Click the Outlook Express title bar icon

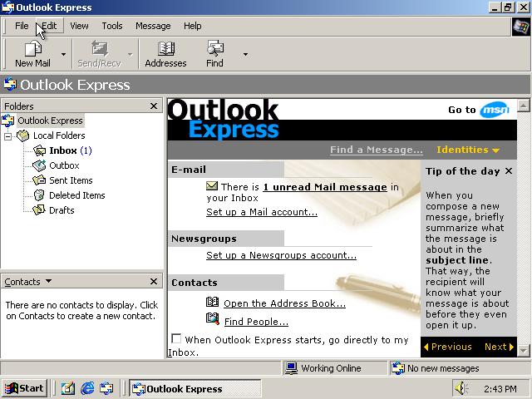[x=7, y=7]
